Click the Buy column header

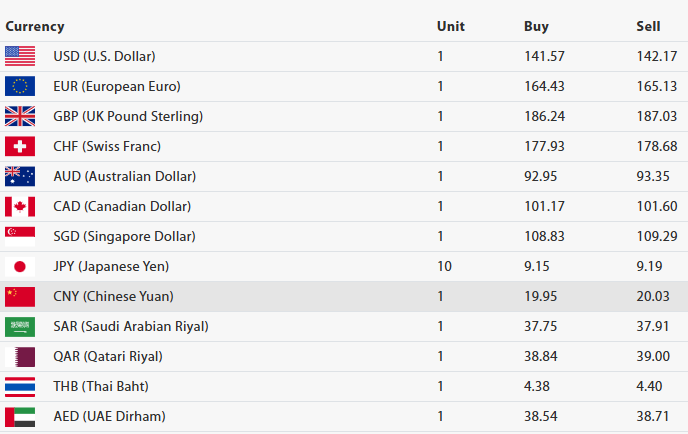coord(536,27)
